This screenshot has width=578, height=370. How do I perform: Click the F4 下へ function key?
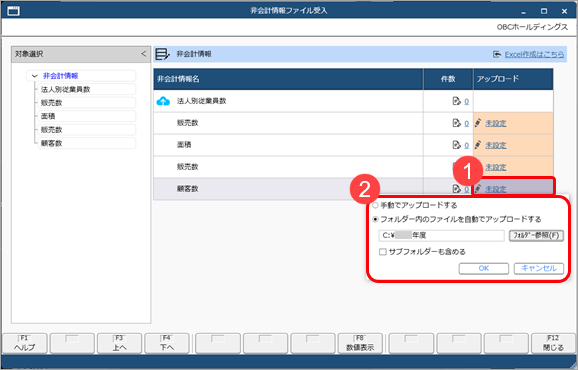tap(167, 343)
